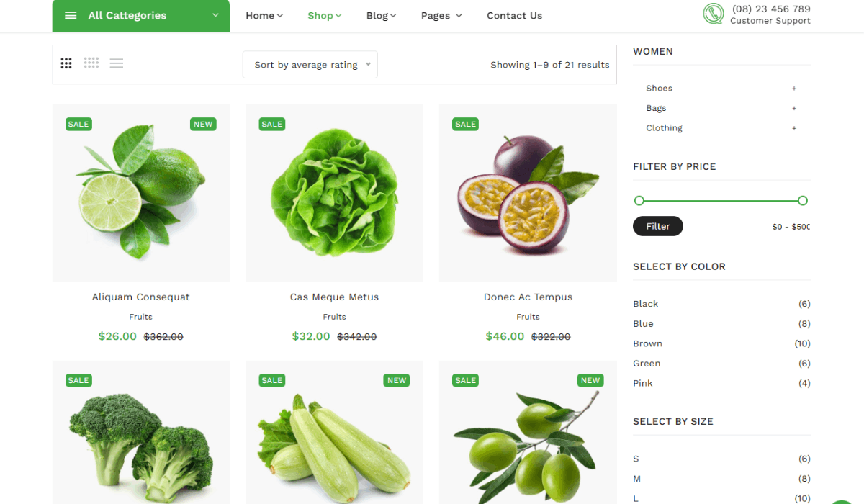Image resolution: width=864 pixels, height=504 pixels.
Task: Switch to four-column grid view icon
Action: 91,63
